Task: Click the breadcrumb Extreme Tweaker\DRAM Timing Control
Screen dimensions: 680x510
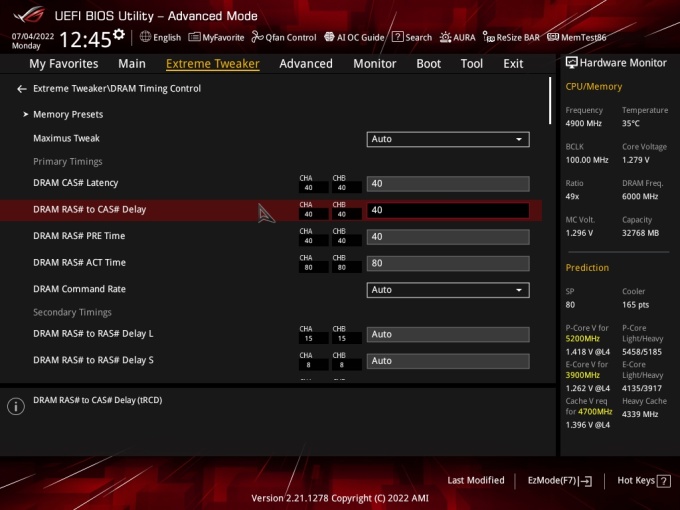Action: pos(117,88)
